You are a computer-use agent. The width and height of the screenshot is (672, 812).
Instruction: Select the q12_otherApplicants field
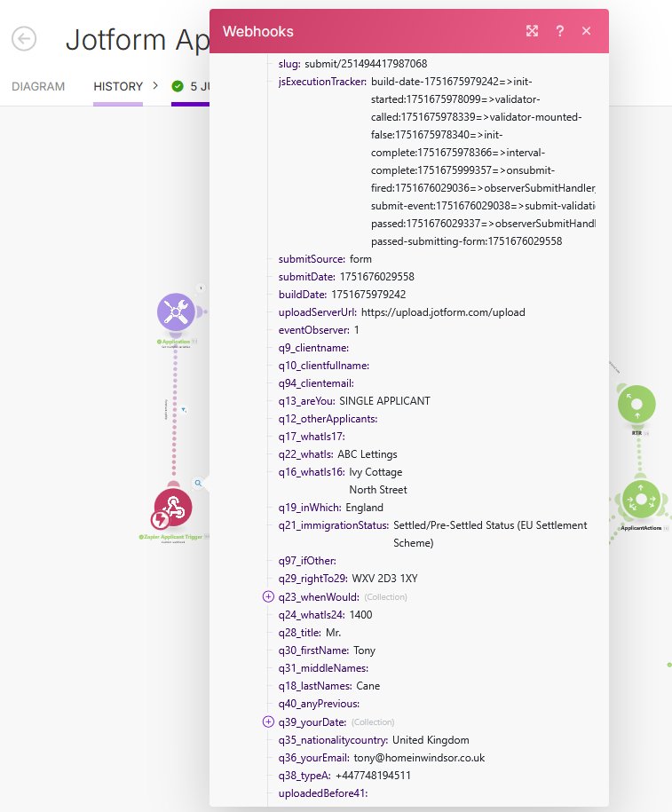coord(328,419)
